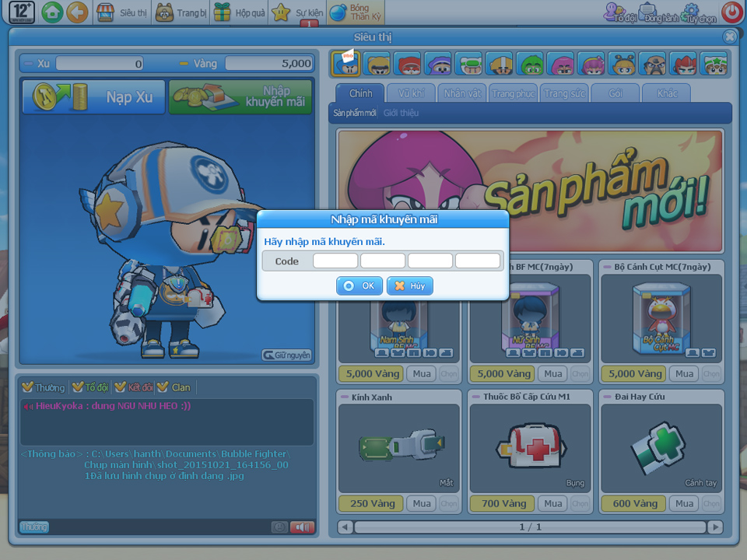Select the Giới thiệu sub-tab
747x560 pixels.
(x=402, y=113)
